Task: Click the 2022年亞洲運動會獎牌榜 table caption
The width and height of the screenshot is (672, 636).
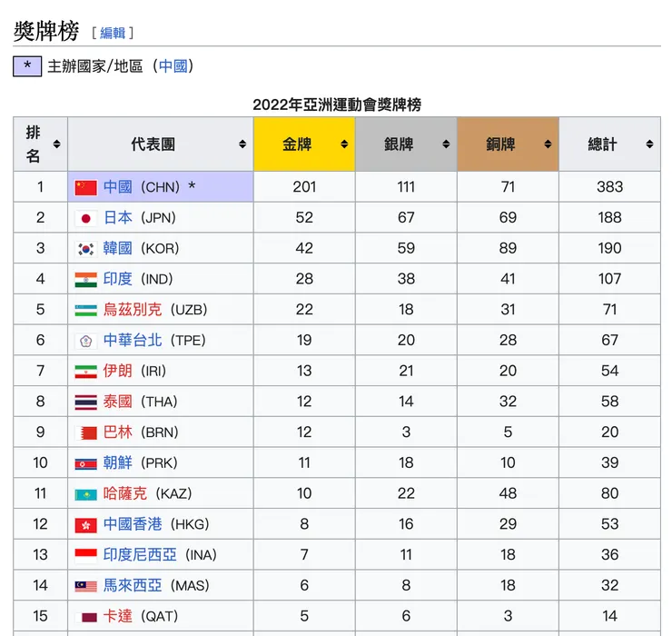Action: coord(337,104)
